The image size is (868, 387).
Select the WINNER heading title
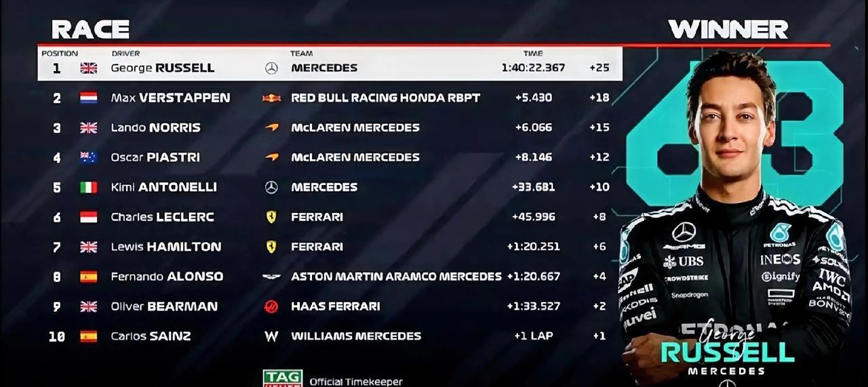point(728,29)
